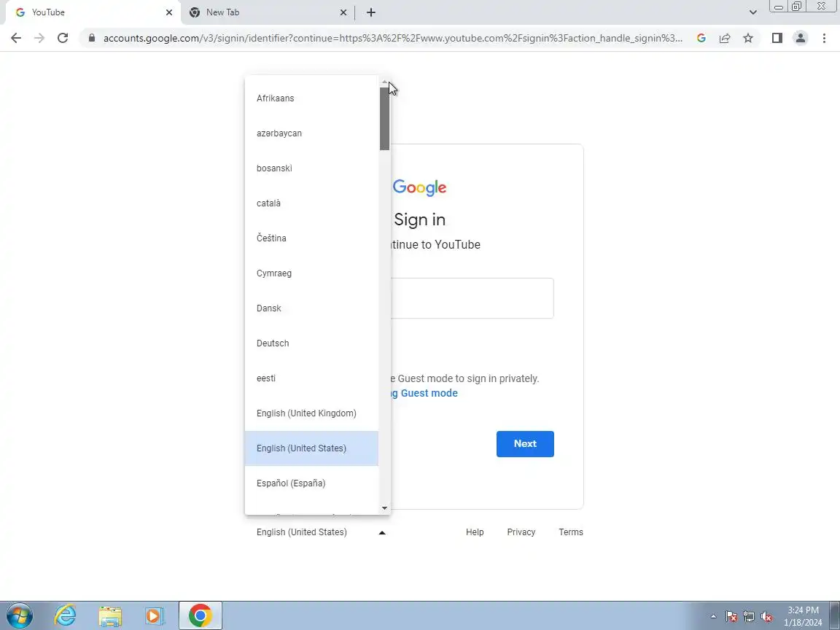View site information via the lock icon
This screenshot has width=840, height=630.
[92, 38]
